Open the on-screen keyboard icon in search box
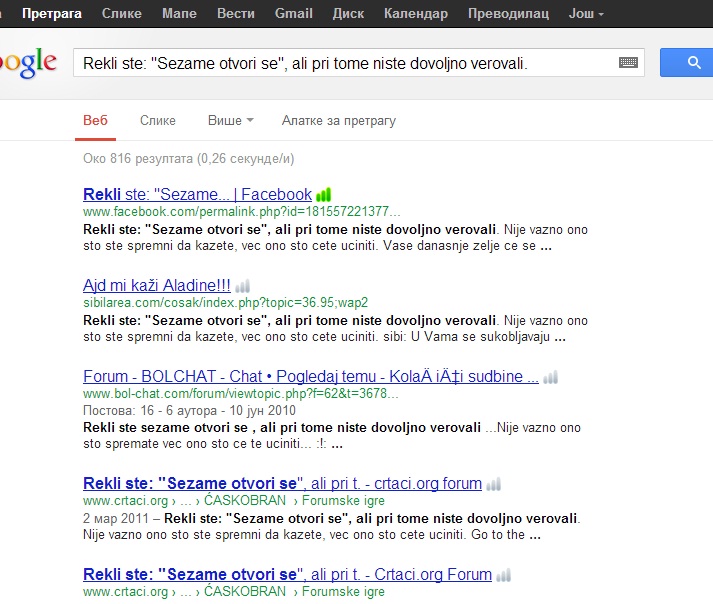 tap(628, 62)
